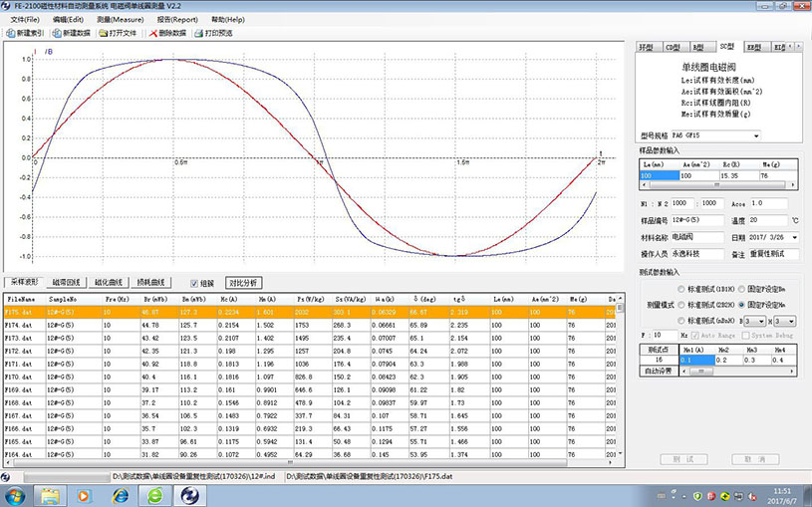
Task: Click the 自动设置 auto setup button
Action: coord(659,372)
